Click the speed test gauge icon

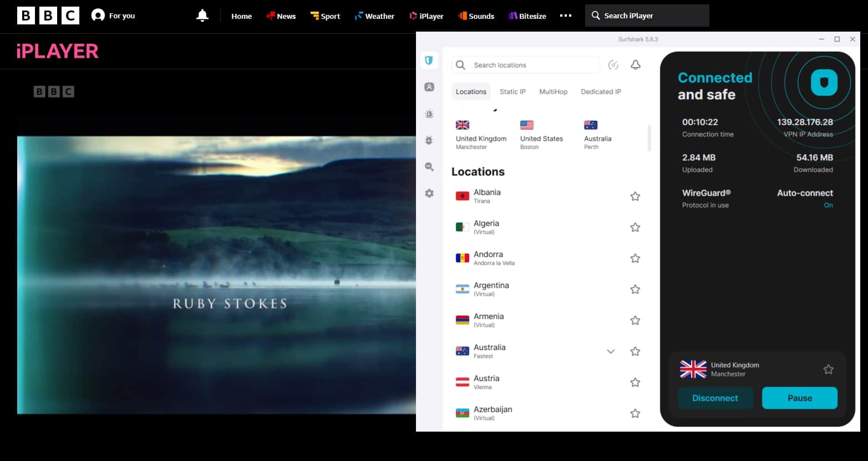613,65
